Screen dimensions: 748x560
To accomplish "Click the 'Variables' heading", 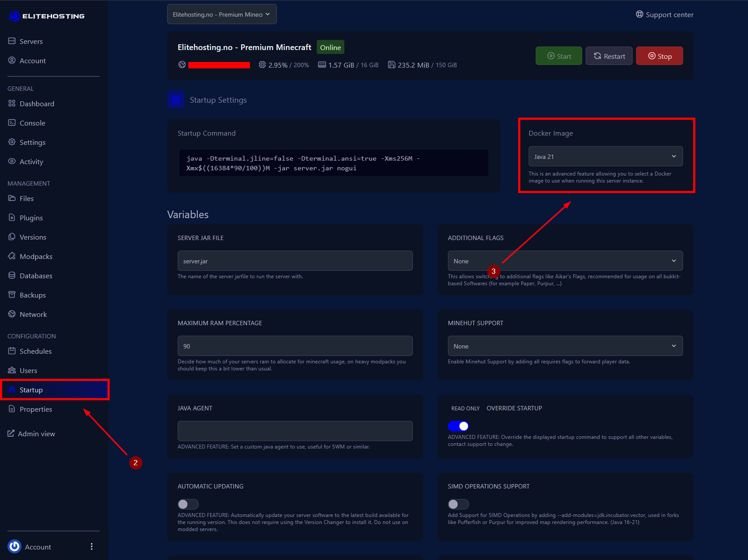I will tap(188, 215).
